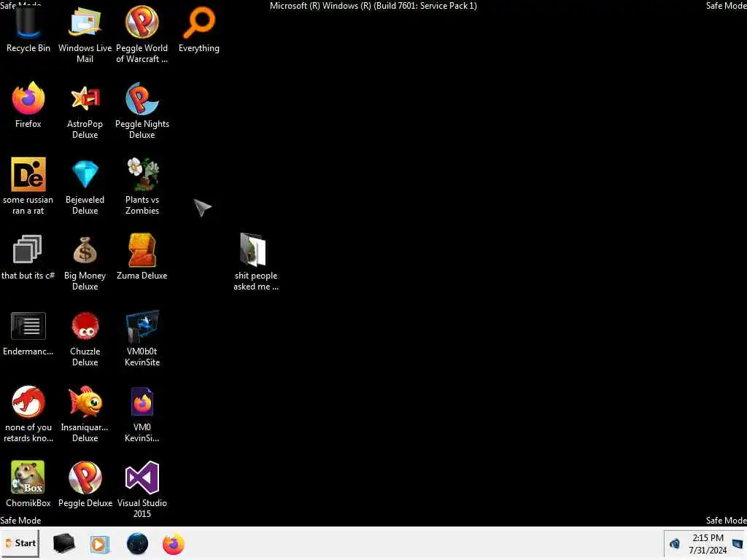Screen dimensions: 747x560
Task: Select the ChomikBox desktop icon
Action: (x=28, y=484)
